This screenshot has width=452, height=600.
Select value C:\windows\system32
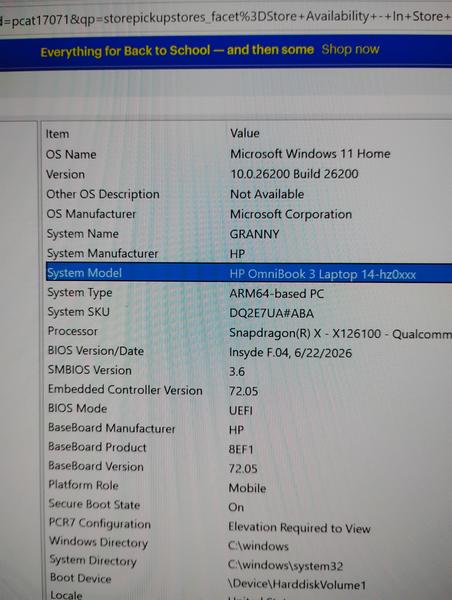click(286, 565)
